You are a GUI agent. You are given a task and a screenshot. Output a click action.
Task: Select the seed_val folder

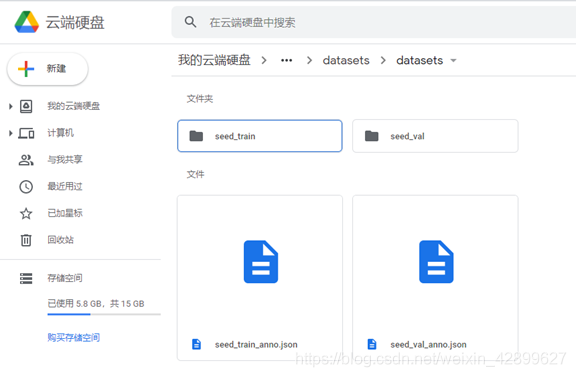(435, 136)
